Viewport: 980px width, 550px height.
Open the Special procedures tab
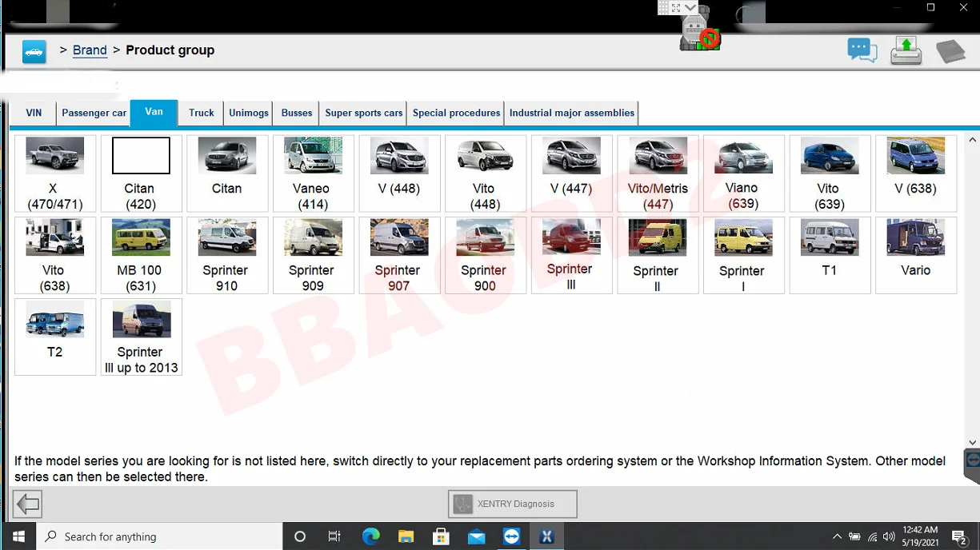pos(456,113)
